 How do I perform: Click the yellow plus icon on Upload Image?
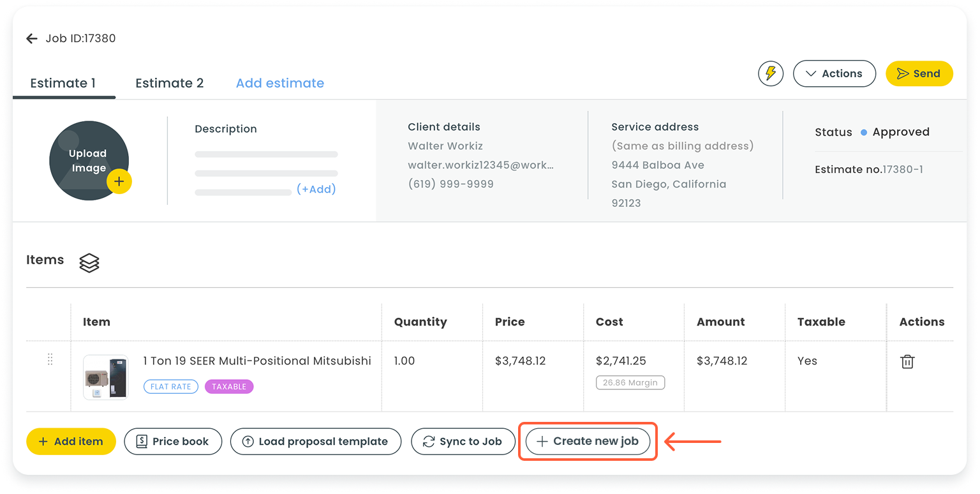[x=119, y=181]
